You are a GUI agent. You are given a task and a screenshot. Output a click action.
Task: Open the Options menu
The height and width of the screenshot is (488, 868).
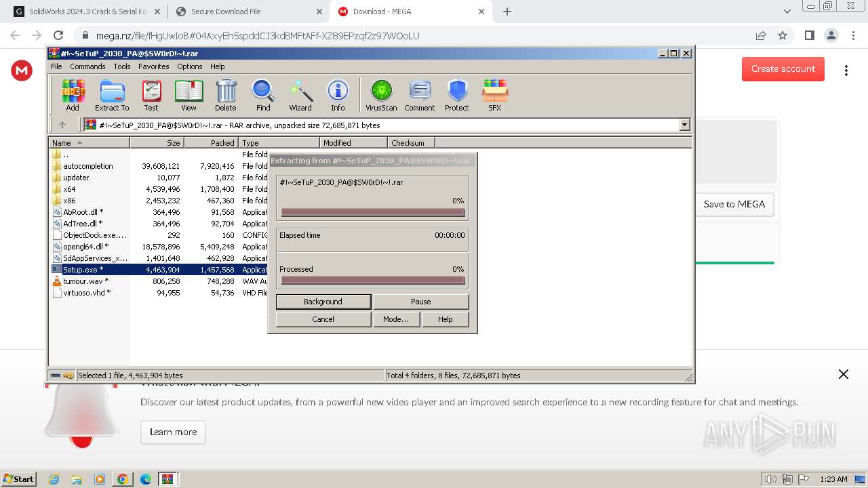pos(190,66)
